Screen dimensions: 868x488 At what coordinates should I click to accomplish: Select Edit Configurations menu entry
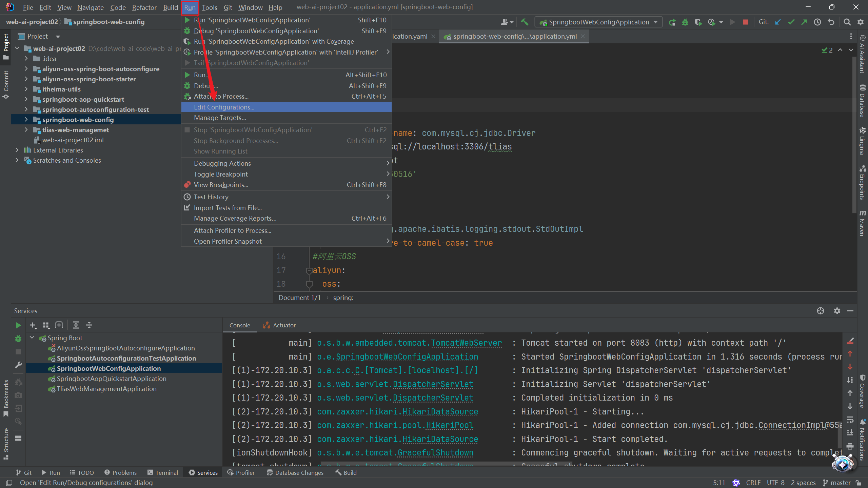224,107
